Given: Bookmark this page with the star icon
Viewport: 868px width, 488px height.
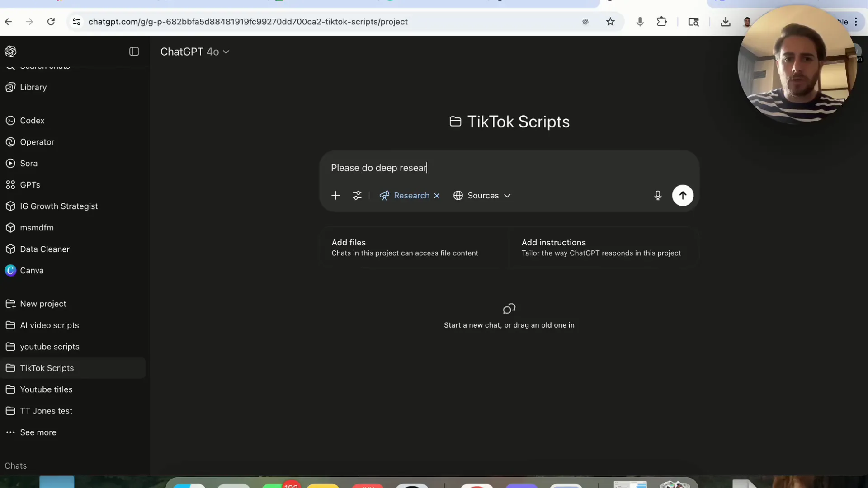Looking at the screenshot, I should click(x=610, y=22).
